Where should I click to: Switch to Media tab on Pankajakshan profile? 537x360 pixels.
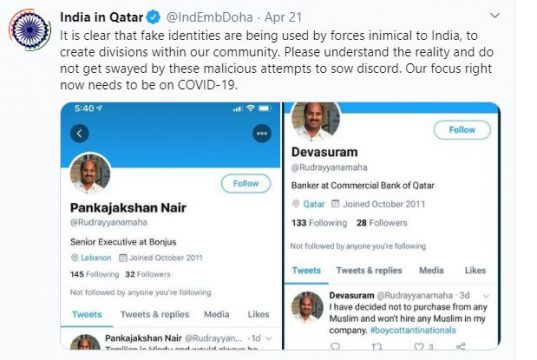pos(216,314)
